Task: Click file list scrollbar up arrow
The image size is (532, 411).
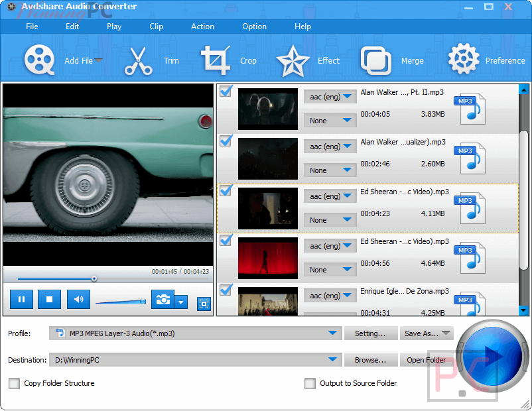Action: pyautogui.click(x=523, y=90)
